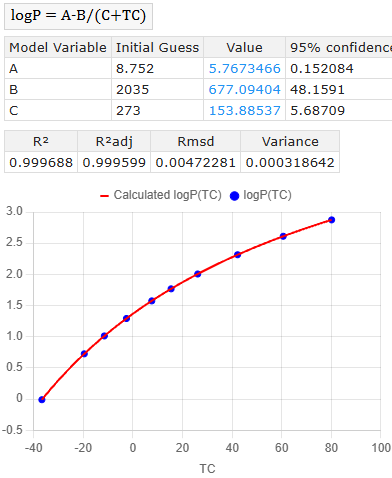Select the Value column header
Viewport: 392px width, 478px height.
tap(244, 47)
